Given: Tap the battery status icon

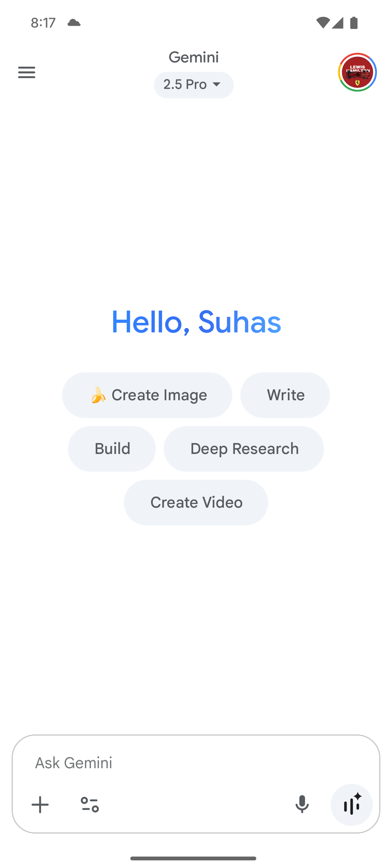Looking at the screenshot, I should tap(354, 23).
